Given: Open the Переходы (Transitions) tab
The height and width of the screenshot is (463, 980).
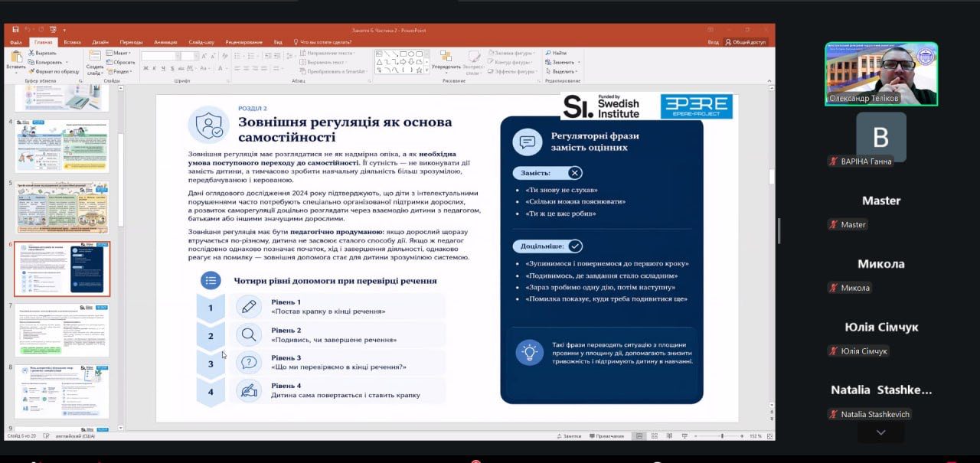Looking at the screenshot, I should pos(131,42).
